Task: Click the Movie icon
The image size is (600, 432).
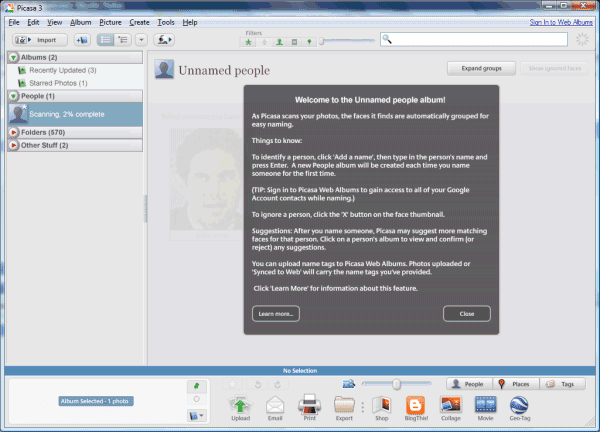Action: click(485, 408)
